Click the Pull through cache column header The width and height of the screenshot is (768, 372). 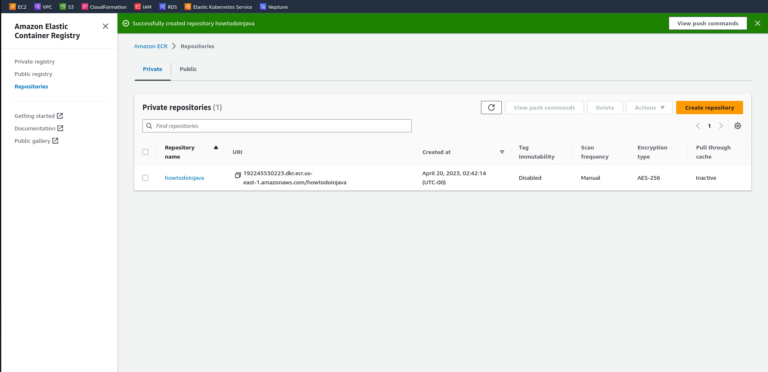click(713, 152)
